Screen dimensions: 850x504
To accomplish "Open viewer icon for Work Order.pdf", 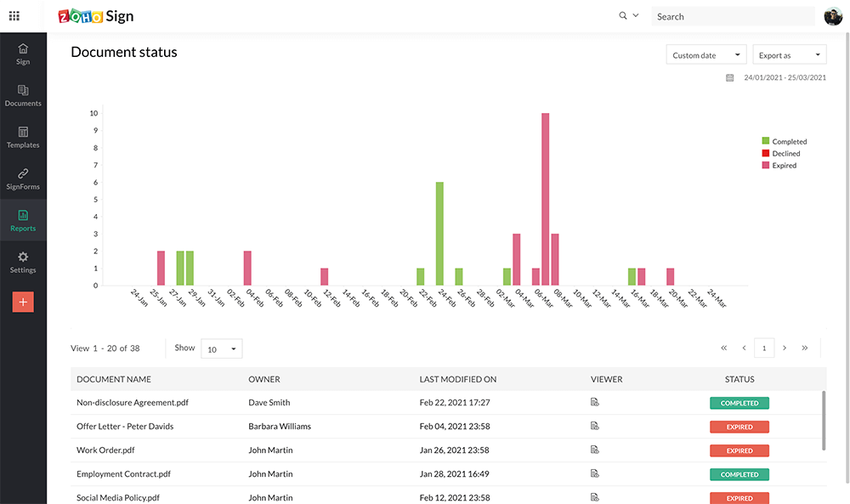I will 595,450.
